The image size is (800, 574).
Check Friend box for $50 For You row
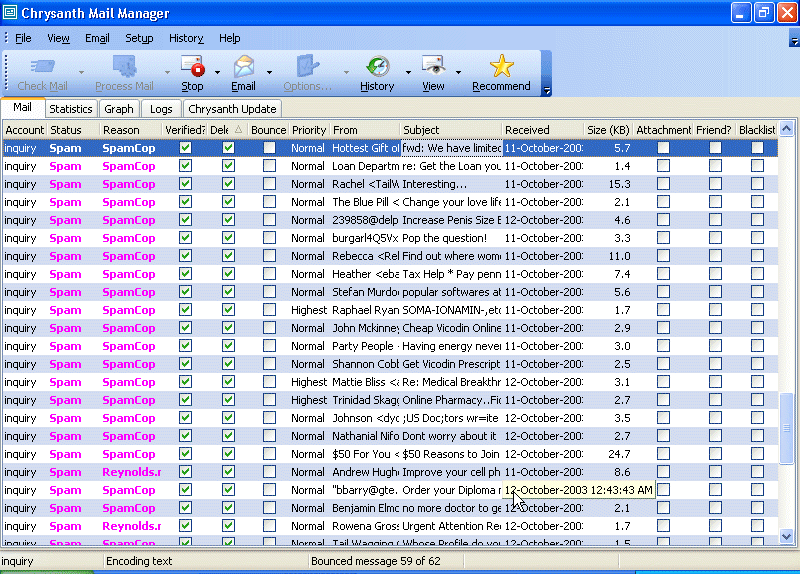pos(715,454)
